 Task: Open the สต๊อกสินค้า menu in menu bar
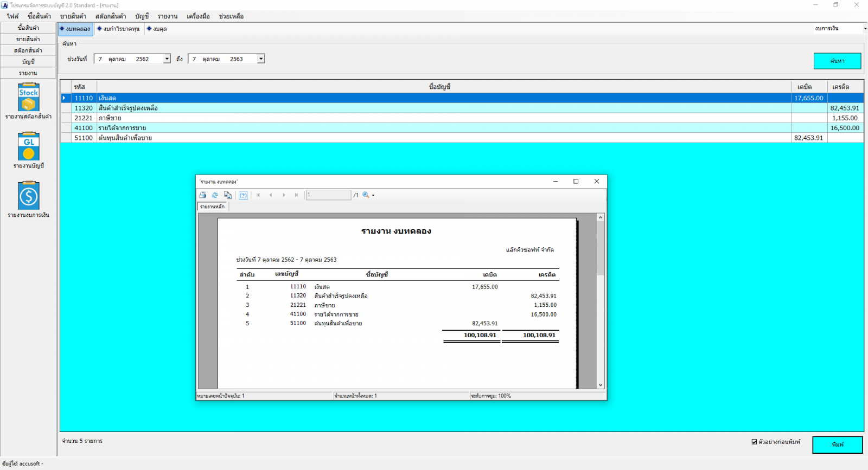pyautogui.click(x=111, y=16)
